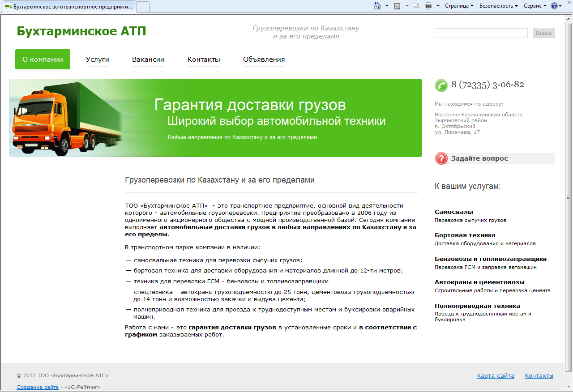Screen dimensions: 573x392
Task: Click the green phone icon
Action: coord(441,85)
